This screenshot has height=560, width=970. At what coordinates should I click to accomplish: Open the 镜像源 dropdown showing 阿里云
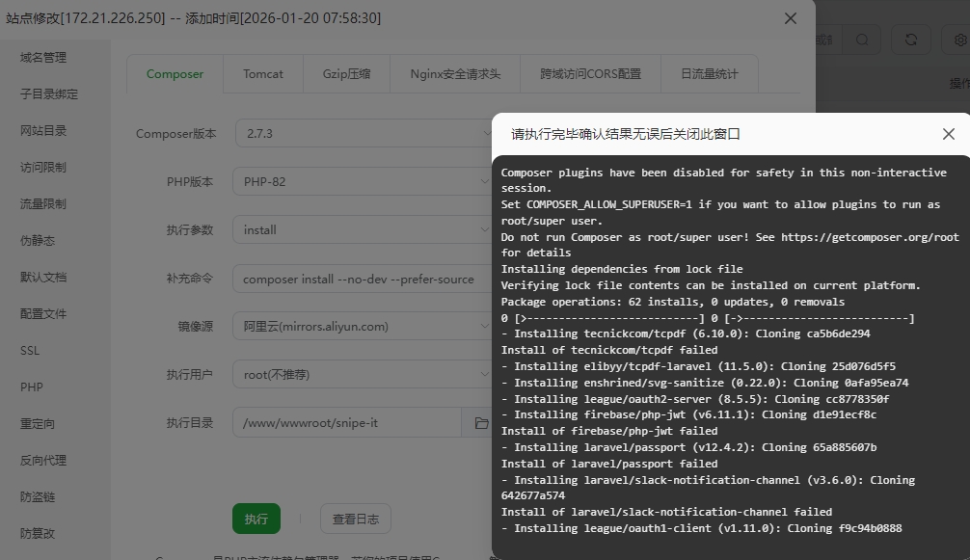click(362, 326)
